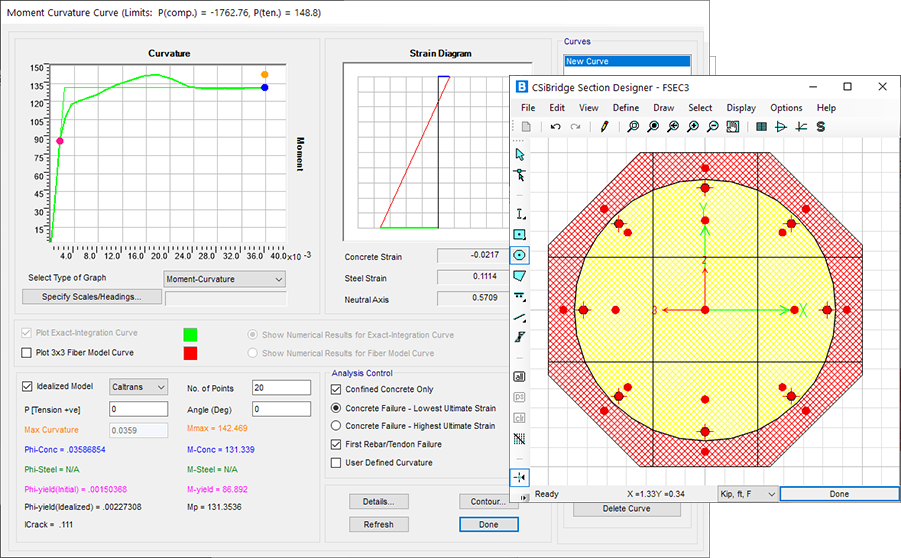
Task: Click the grayed new document icon
Action: pyautogui.click(x=526, y=126)
